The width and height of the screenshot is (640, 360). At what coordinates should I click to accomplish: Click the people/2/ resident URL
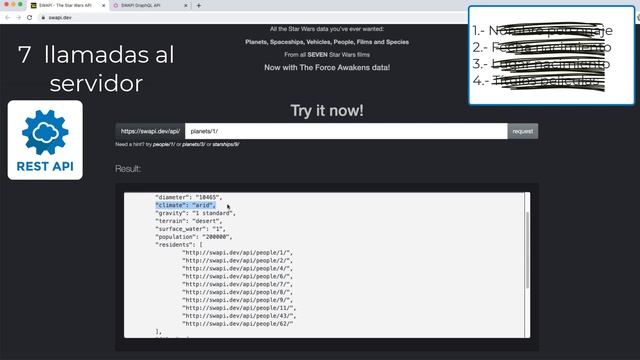[x=237, y=260]
